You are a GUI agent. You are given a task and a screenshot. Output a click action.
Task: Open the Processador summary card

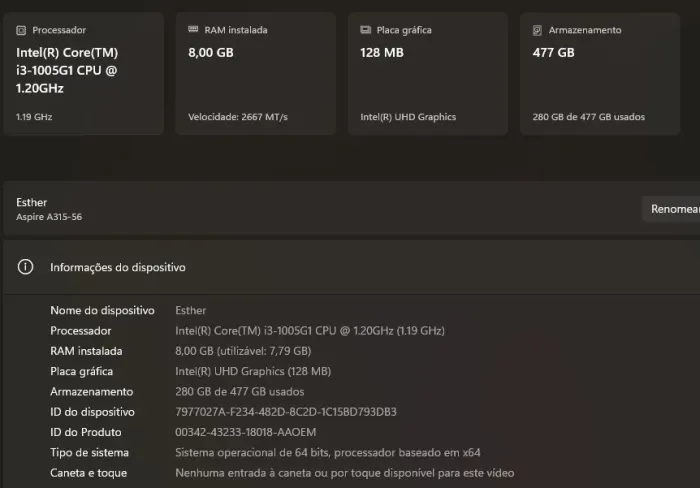[x=83, y=74]
